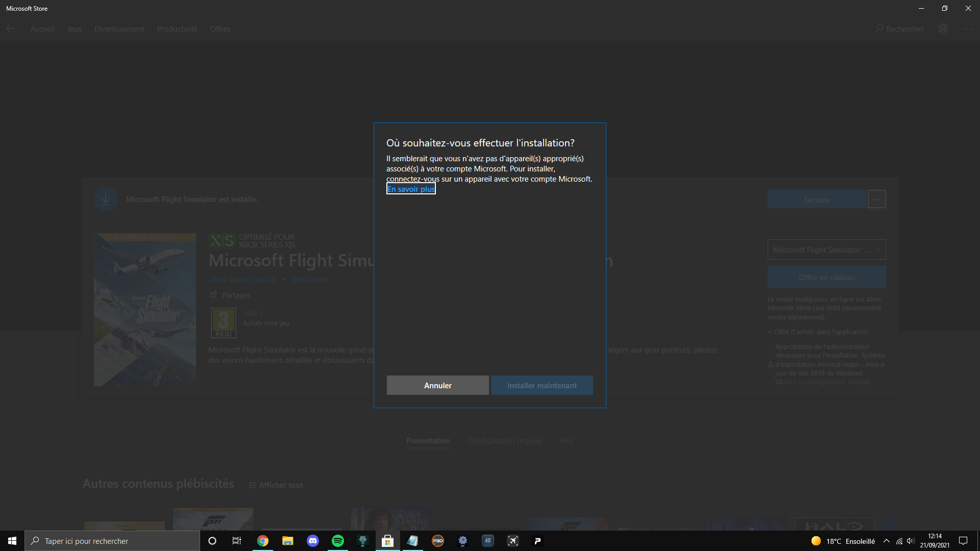Open the Store's top-right more options menu
This screenshot has height=551, width=980.
click(x=967, y=29)
